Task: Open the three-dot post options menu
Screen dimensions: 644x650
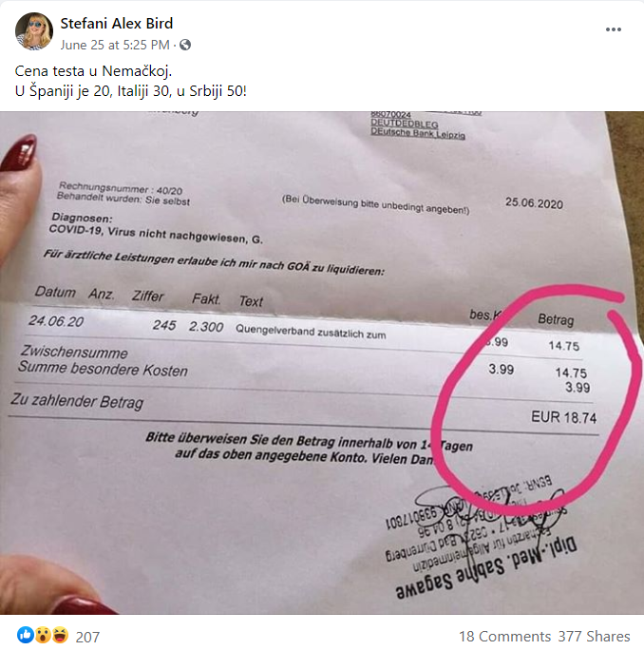Action: [x=613, y=29]
